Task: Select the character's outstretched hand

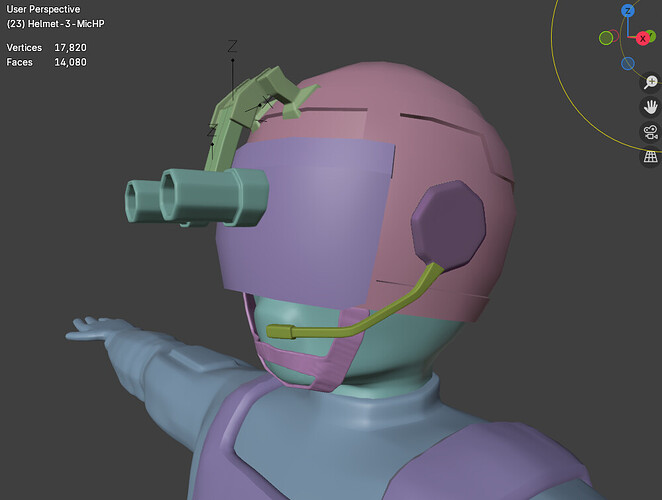Action: click(x=100, y=332)
